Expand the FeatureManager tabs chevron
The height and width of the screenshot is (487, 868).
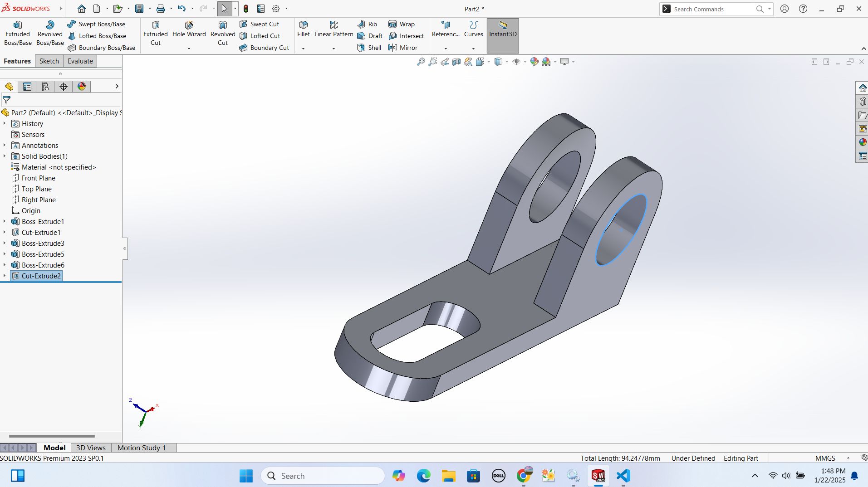tap(117, 86)
